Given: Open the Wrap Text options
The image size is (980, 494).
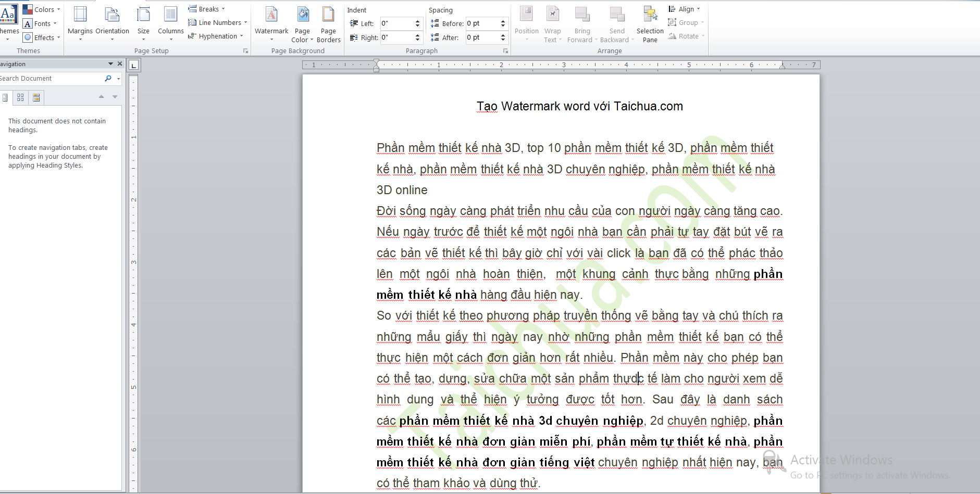Looking at the screenshot, I should click(553, 23).
